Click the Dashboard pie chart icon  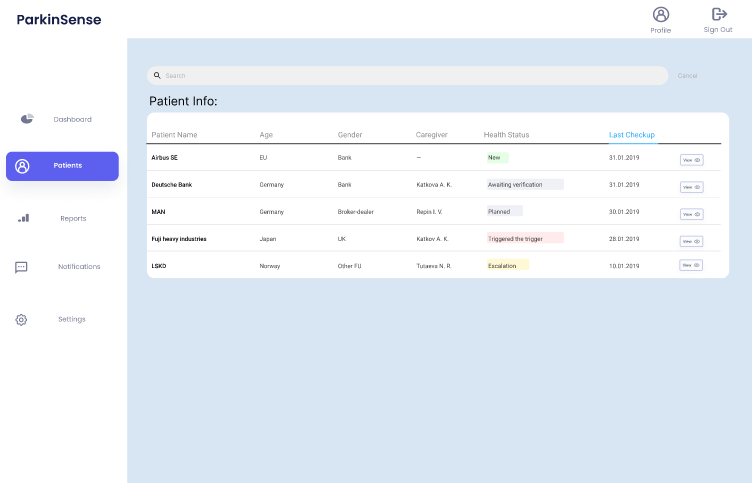pos(27,119)
